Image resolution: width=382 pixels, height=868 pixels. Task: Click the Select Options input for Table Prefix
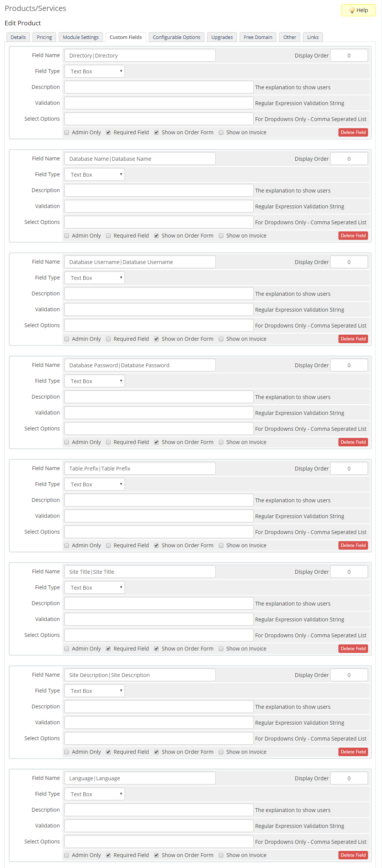(159, 532)
